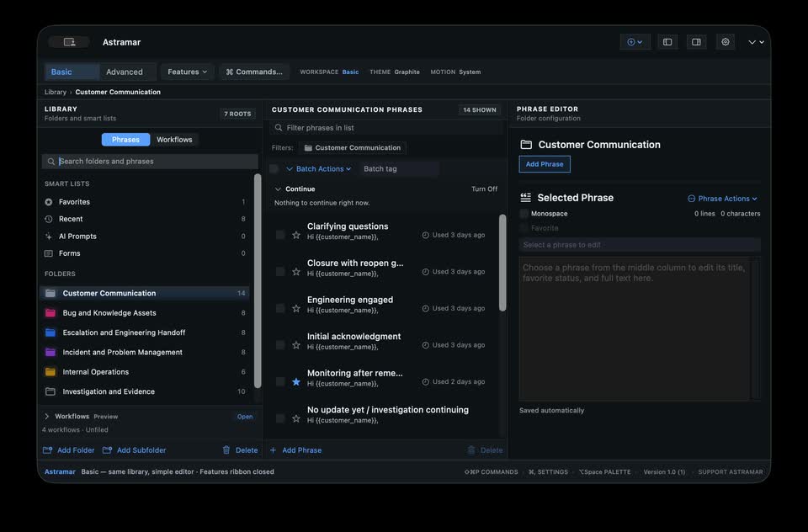Expand the Workflows Preview section chevron
The image size is (808, 532).
coord(47,417)
